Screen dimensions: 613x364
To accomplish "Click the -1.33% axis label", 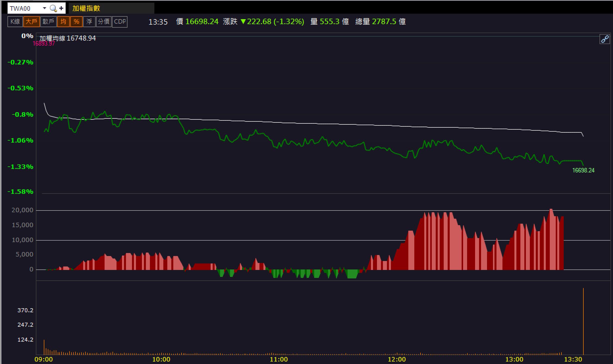I will click(20, 167).
